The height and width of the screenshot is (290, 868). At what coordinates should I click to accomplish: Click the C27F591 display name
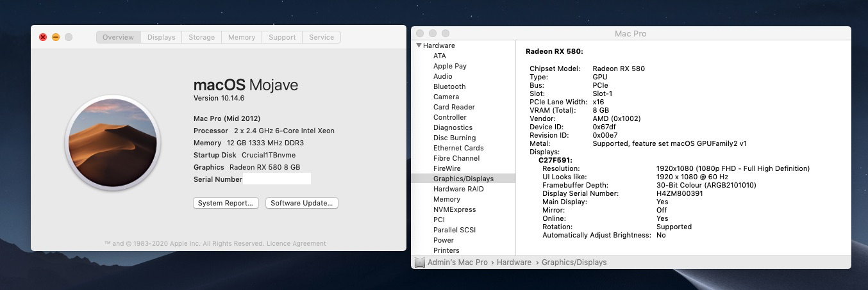click(555, 160)
